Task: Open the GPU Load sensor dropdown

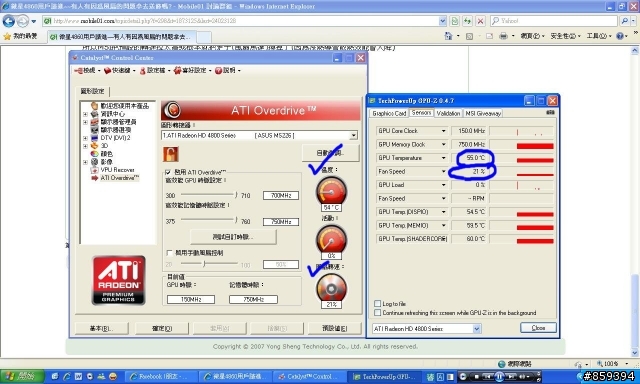Action: coord(444,185)
